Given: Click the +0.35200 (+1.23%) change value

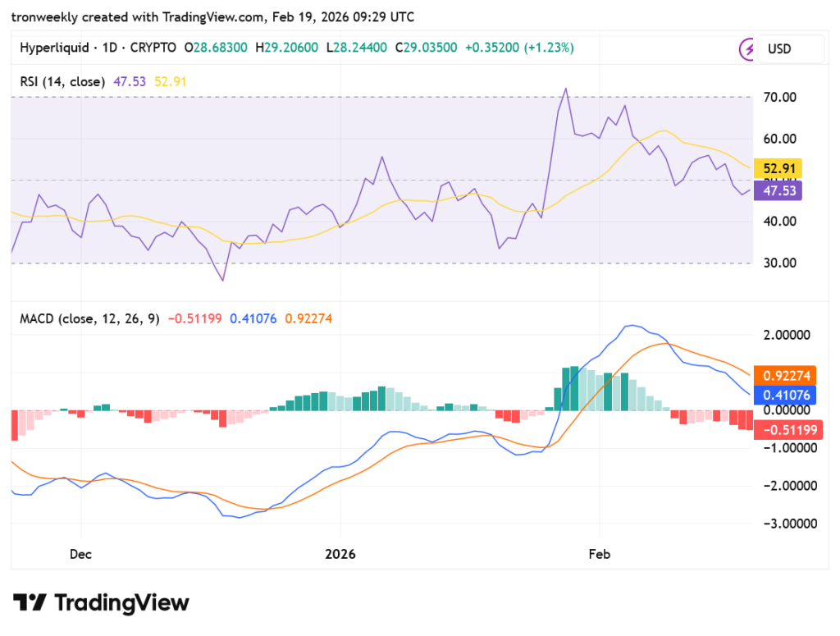Looking at the screenshot, I should (x=519, y=48).
